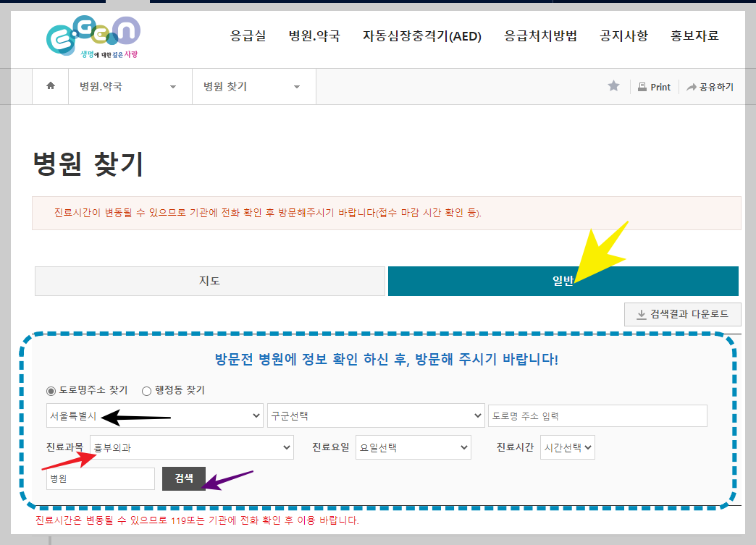Select the 도로명주소 찾기 radio button
Viewport: 756px width, 545px height.
pos(51,390)
